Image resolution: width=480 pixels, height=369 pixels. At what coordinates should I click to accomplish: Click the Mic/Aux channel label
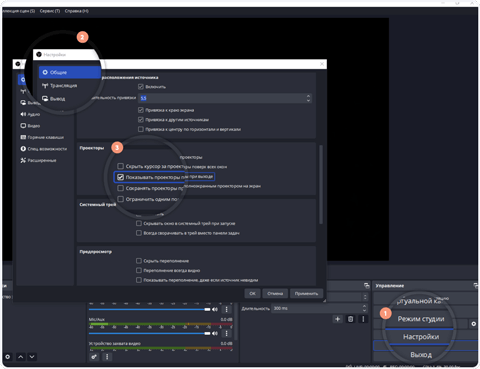click(x=97, y=319)
